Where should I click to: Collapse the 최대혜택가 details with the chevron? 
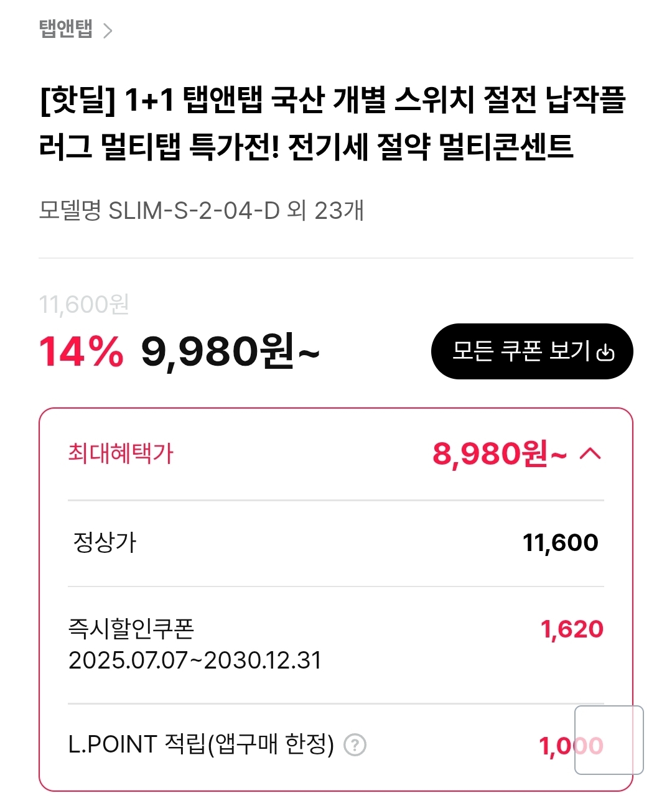click(590, 454)
